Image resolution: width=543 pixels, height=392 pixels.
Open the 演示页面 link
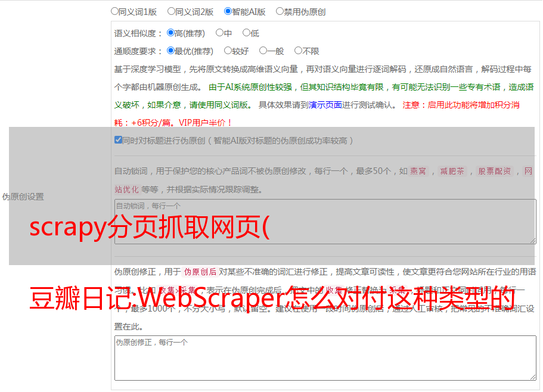click(x=325, y=105)
